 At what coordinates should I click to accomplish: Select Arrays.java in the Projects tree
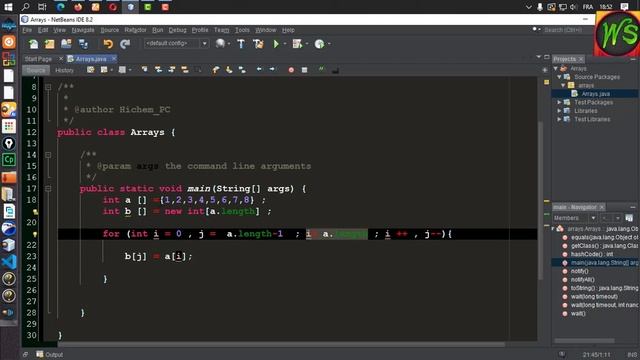point(596,94)
